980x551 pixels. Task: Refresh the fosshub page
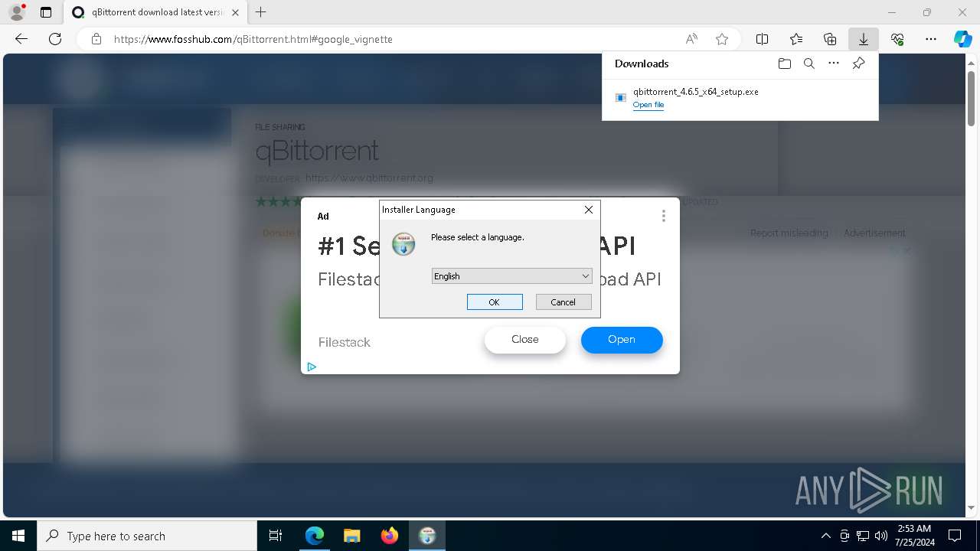(55, 39)
